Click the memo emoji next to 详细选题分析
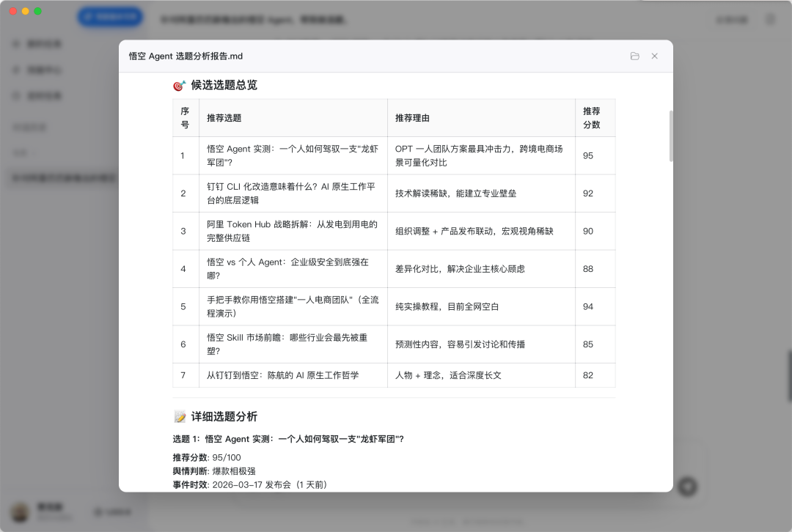The width and height of the screenshot is (792, 532). pyautogui.click(x=178, y=416)
